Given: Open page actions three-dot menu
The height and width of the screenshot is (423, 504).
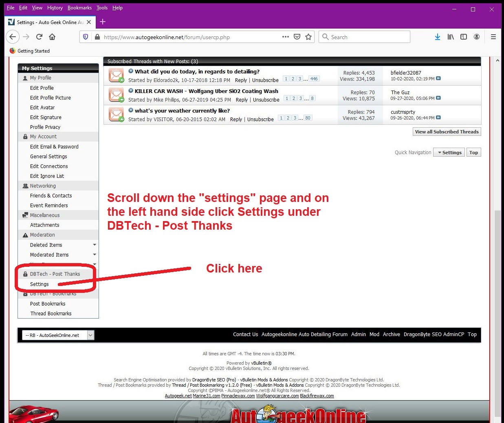Looking at the screenshot, I should click(x=286, y=37).
